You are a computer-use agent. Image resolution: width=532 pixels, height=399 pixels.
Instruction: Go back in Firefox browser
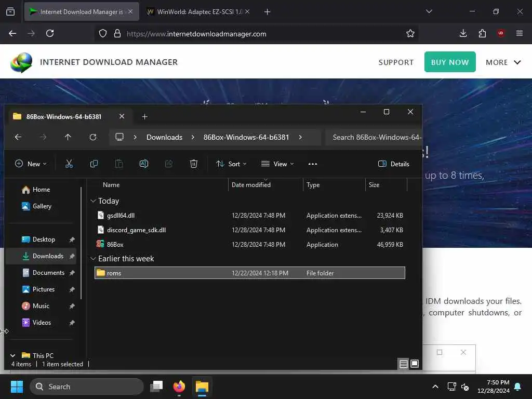click(12, 33)
